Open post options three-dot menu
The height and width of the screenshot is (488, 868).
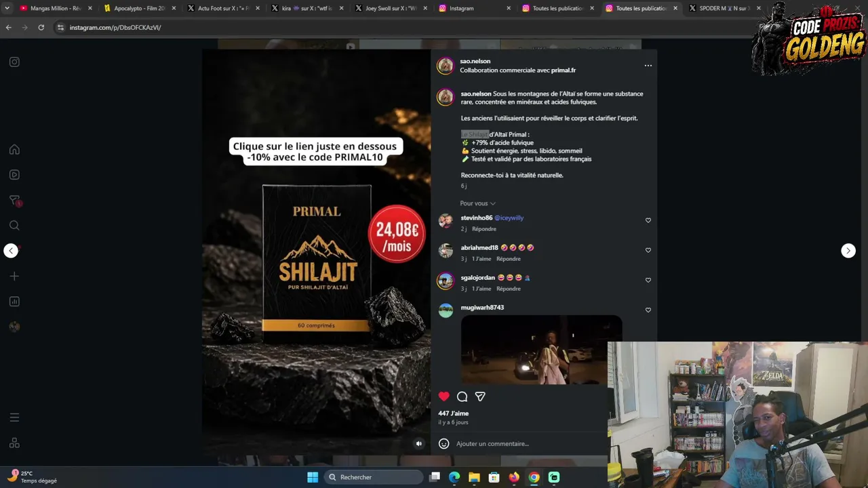click(x=648, y=66)
